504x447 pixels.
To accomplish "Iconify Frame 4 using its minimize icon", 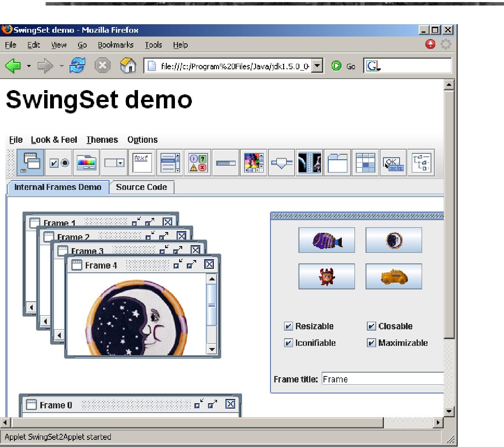I will pyautogui.click(x=178, y=264).
